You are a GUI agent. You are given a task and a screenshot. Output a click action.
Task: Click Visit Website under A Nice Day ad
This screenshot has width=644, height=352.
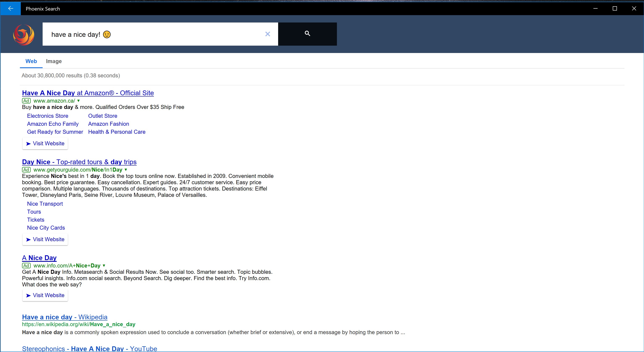tap(45, 295)
